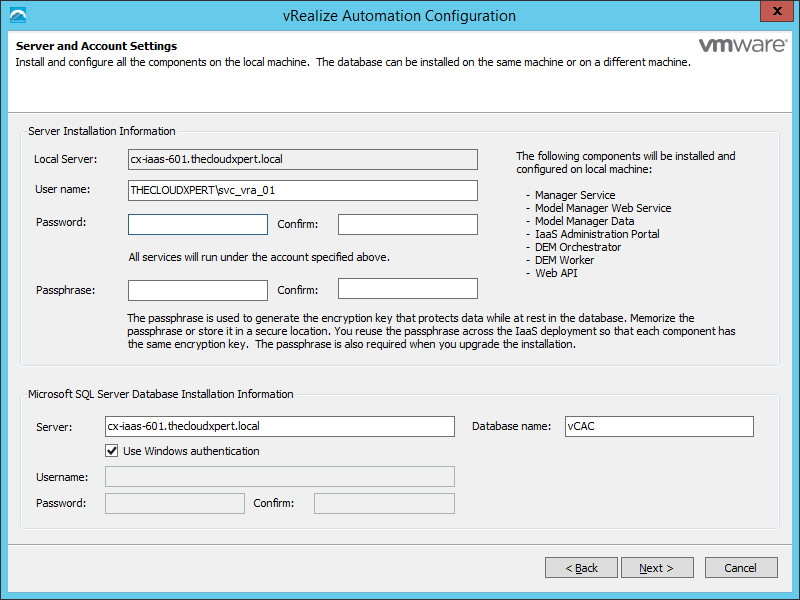Go back with the Back button
Image resolution: width=800 pixels, height=600 pixels.
point(581,568)
